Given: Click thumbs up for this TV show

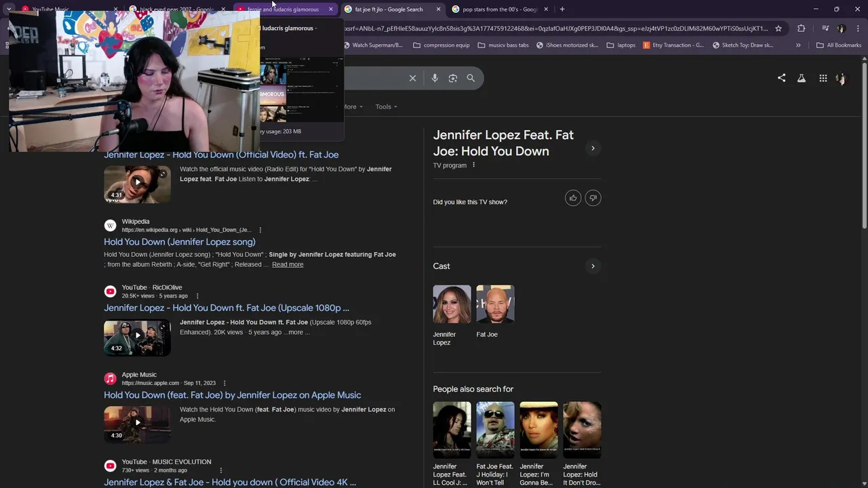Looking at the screenshot, I should (x=573, y=198).
